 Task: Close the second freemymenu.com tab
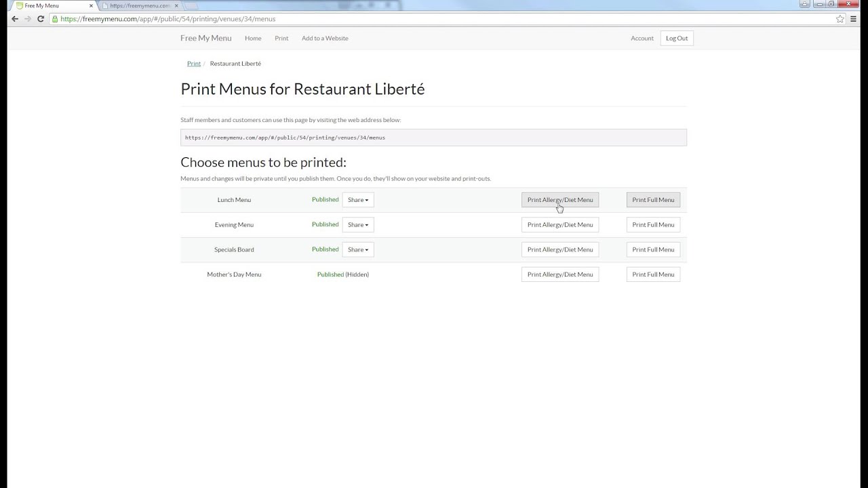pyautogui.click(x=176, y=5)
